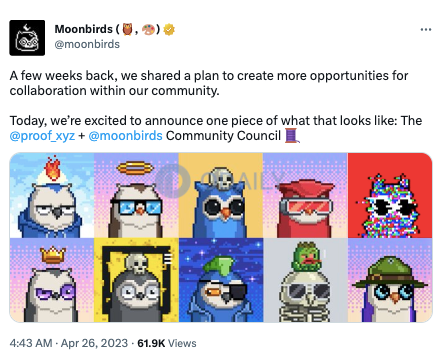Open the blue owl with skull image
441x363 pixels.
[221, 195]
